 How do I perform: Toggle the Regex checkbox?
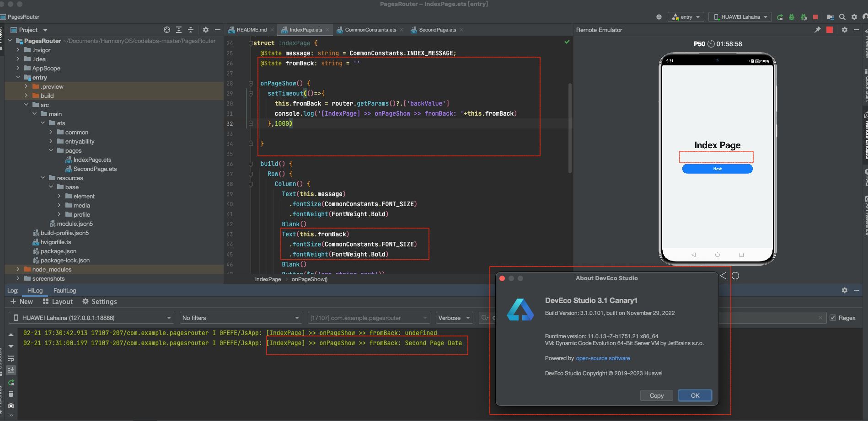coord(833,318)
